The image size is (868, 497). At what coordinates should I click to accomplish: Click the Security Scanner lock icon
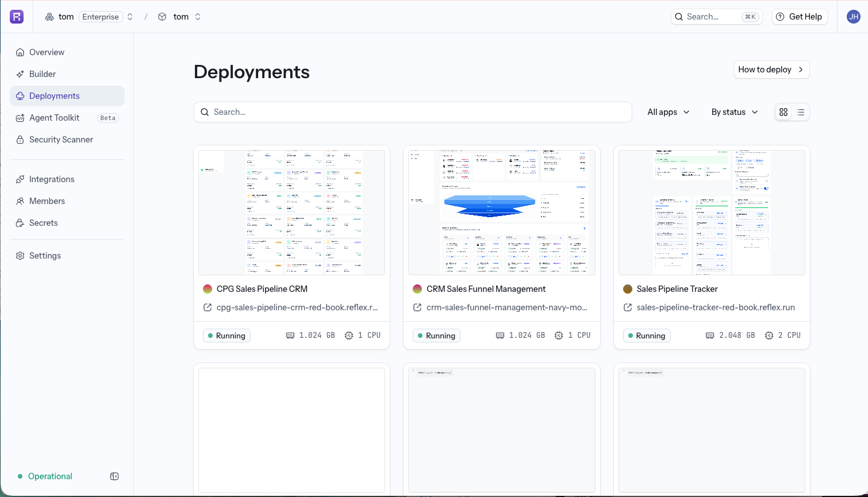tap(20, 140)
